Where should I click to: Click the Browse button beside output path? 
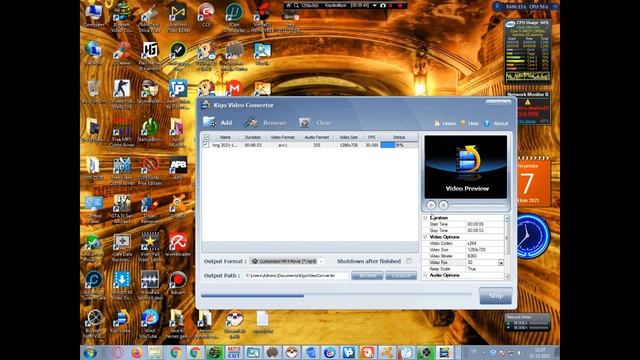(x=367, y=276)
